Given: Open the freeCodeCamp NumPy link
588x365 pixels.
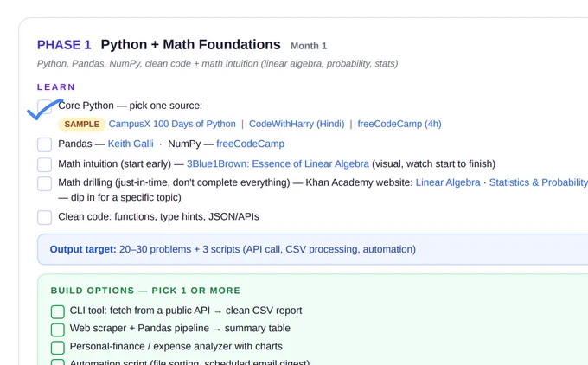Looking at the screenshot, I should 251,144.
